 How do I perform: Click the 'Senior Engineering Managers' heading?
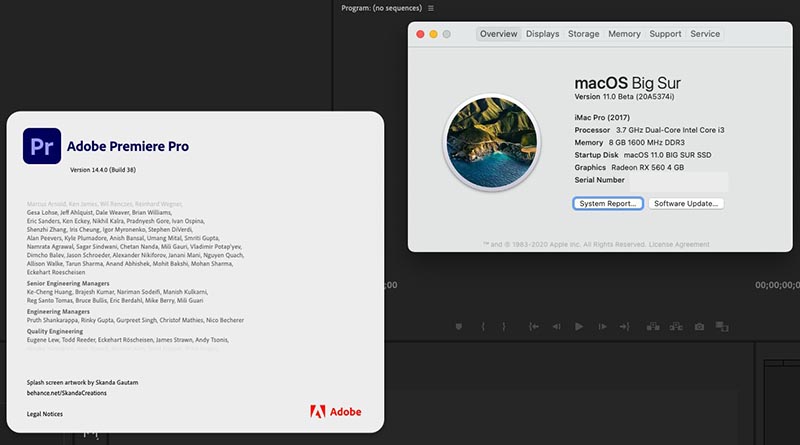68,283
